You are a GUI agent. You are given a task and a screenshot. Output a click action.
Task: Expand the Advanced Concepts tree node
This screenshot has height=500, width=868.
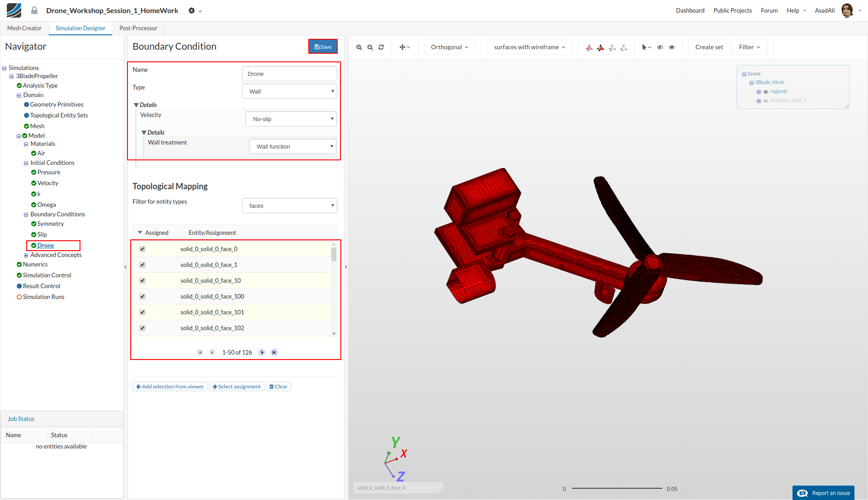26,255
